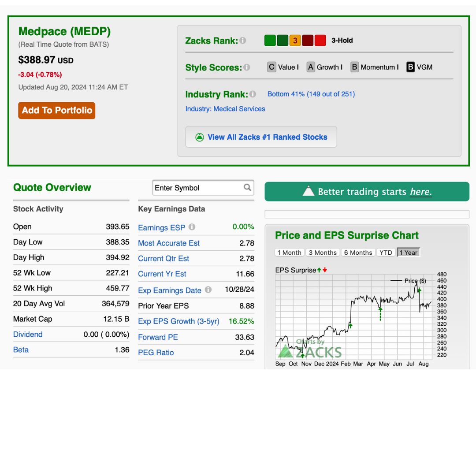Select the 3 Months chart range

coord(322,253)
